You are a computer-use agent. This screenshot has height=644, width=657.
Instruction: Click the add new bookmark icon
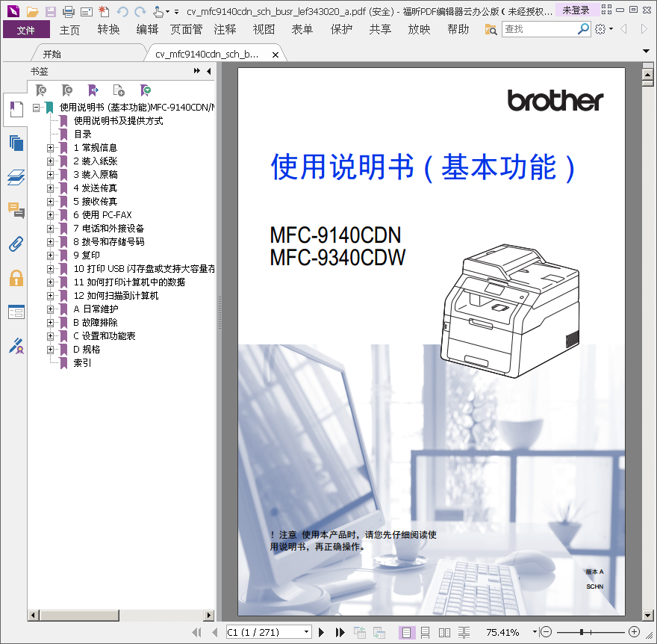pos(67,90)
